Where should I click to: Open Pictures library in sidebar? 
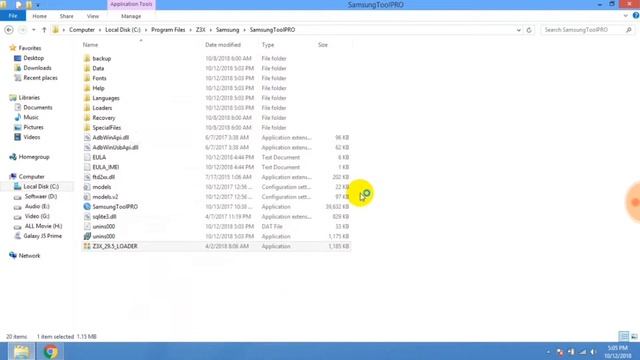coord(33,127)
